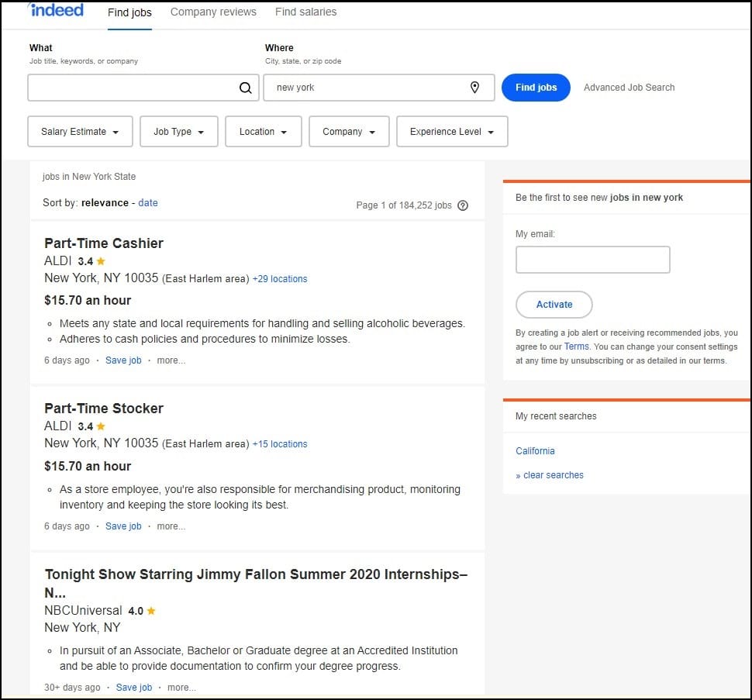Open the Job Type dropdown
752x700 pixels.
coord(179,131)
